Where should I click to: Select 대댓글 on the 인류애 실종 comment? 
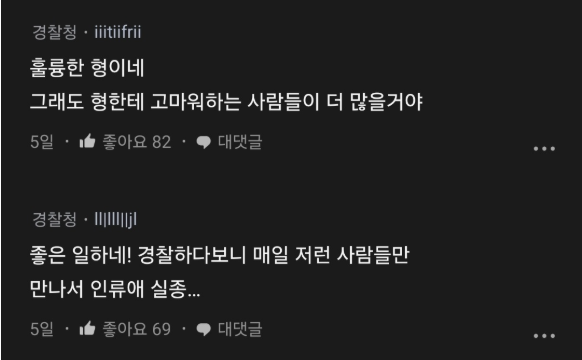click(240, 329)
